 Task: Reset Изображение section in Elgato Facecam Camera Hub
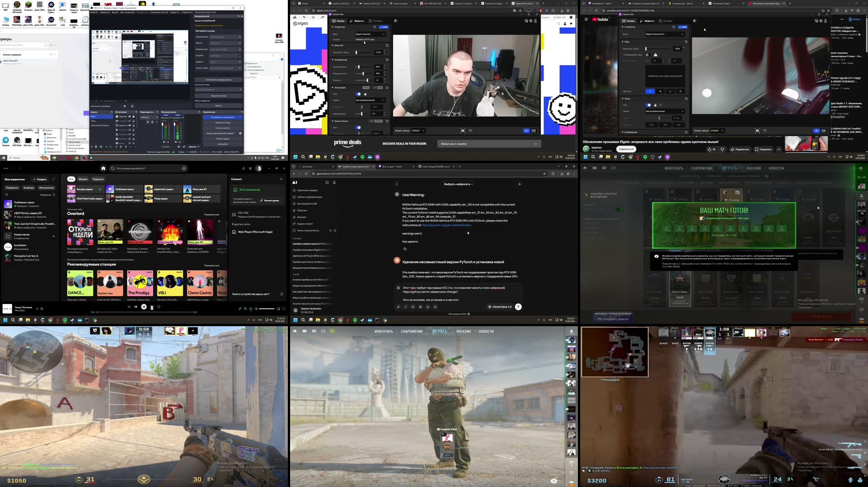[x=387, y=60]
